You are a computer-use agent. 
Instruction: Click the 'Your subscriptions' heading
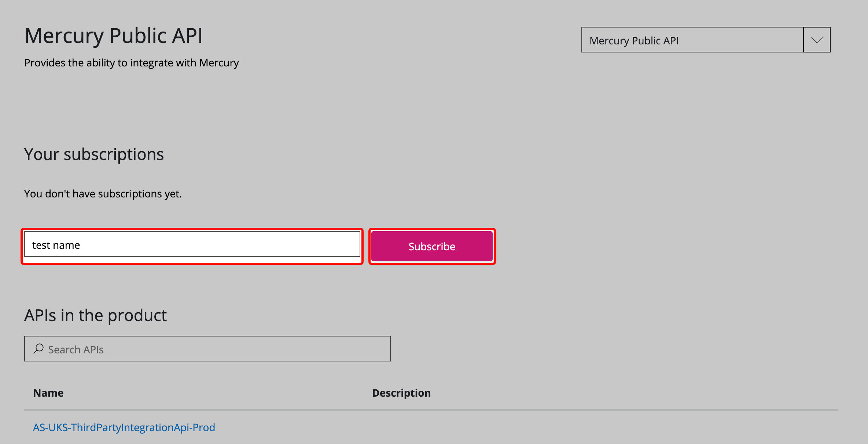point(94,154)
